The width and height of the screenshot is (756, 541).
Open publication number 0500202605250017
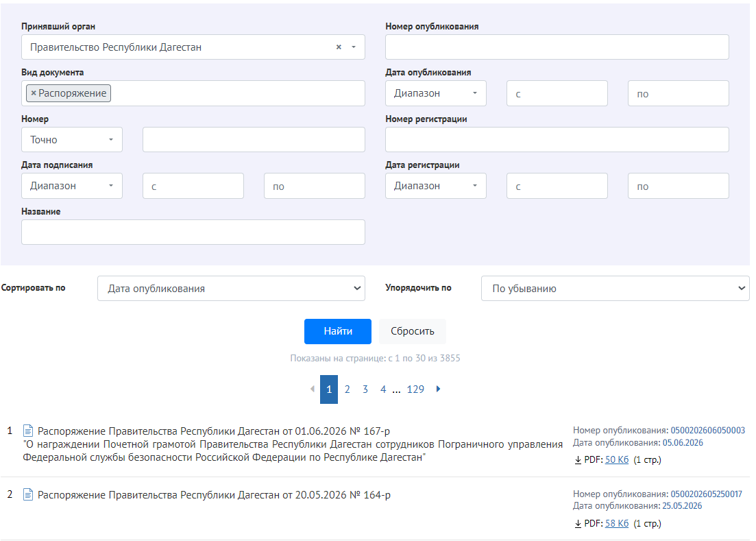[707, 494]
